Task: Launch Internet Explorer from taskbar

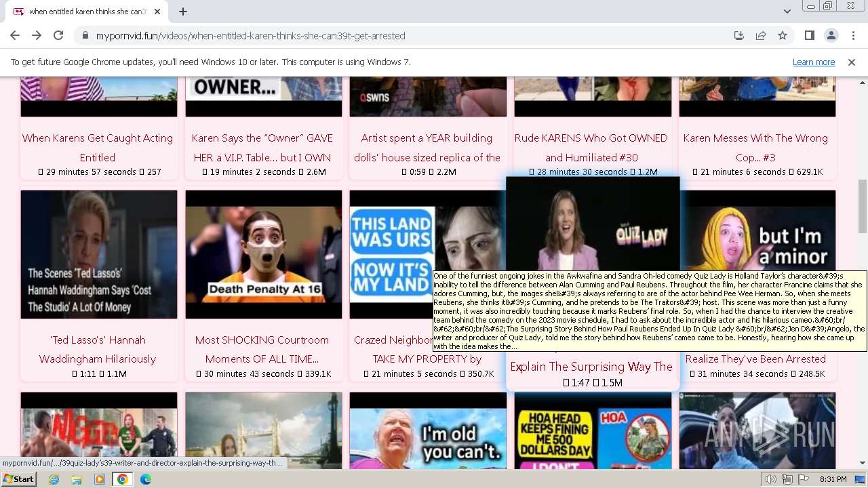Action: point(54,479)
